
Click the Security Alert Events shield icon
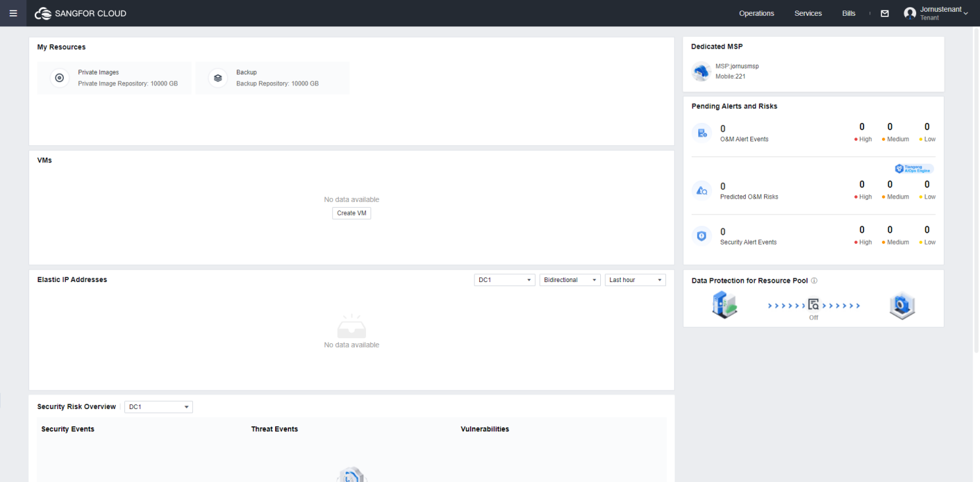click(702, 235)
